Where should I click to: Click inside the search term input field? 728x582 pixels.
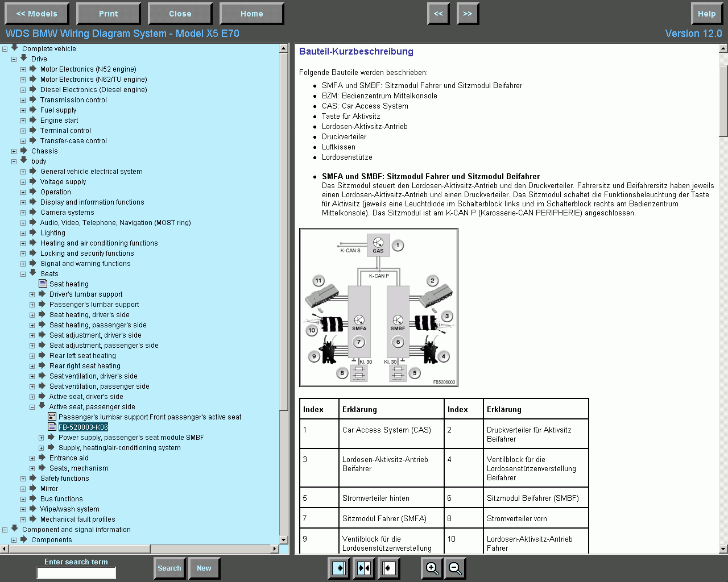pyautogui.click(x=76, y=573)
